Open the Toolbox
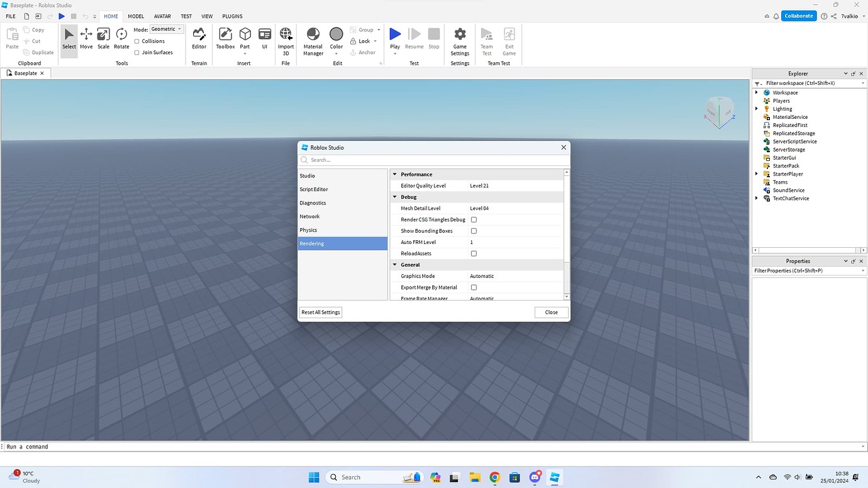Screen dimensions: 868x488 pos(225,40)
